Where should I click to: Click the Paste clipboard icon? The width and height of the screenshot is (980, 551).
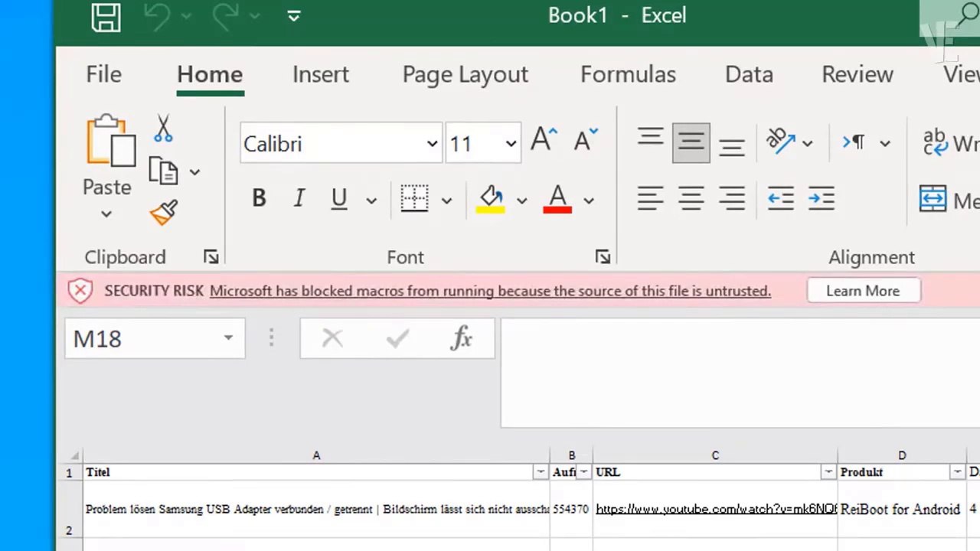tap(110, 142)
